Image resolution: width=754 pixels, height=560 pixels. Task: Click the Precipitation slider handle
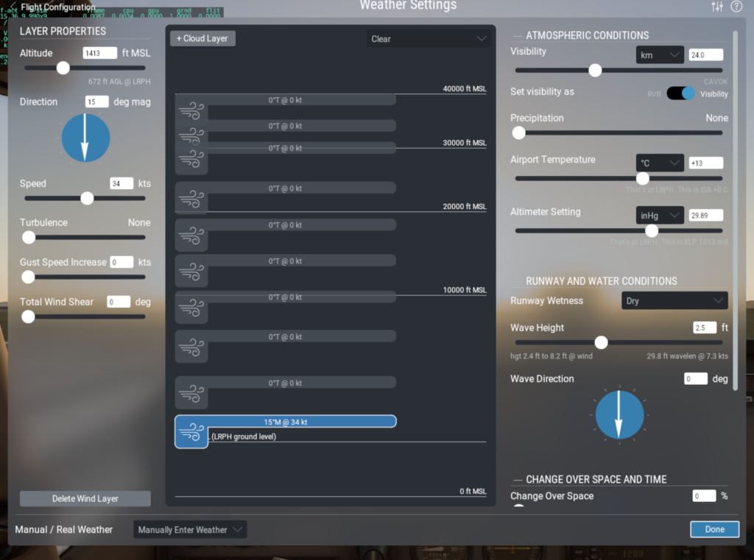518,133
